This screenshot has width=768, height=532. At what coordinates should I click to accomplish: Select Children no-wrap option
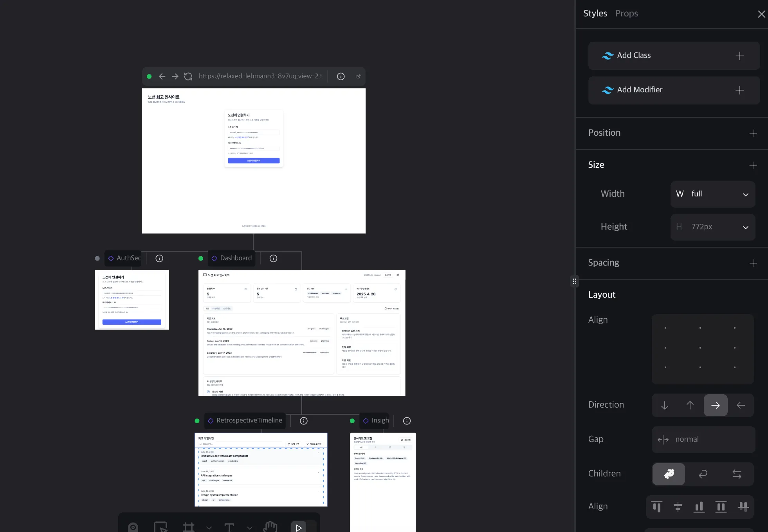tap(669, 474)
